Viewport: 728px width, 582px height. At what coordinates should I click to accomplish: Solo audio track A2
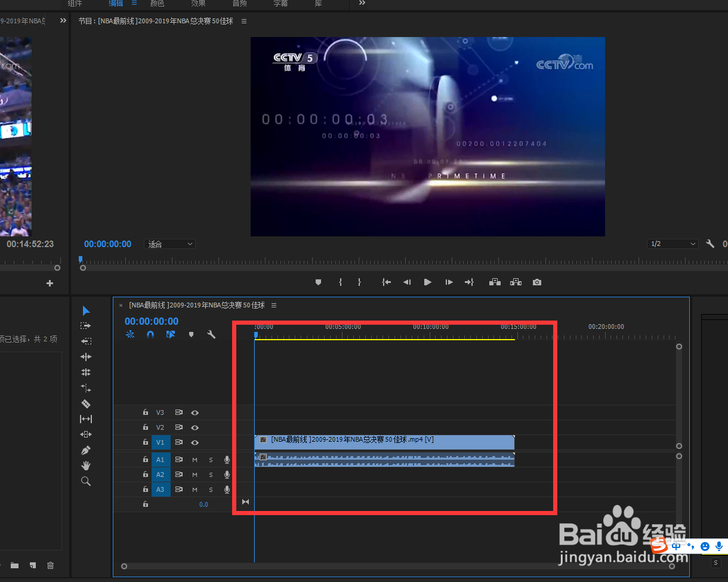(211, 475)
